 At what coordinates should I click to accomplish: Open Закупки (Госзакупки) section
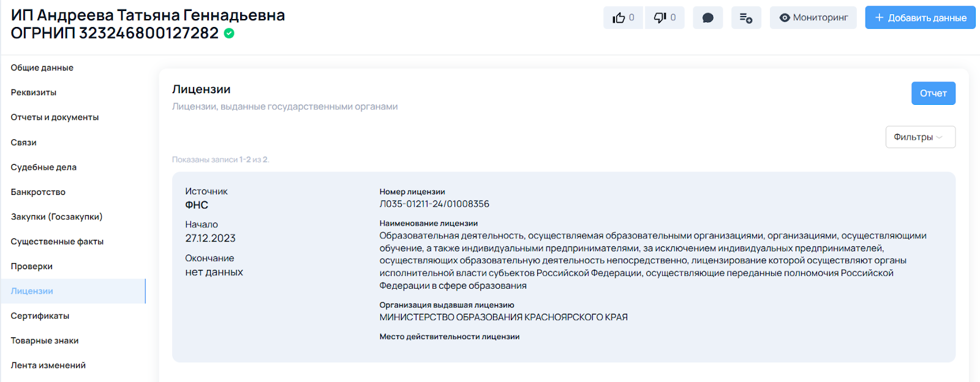(x=56, y=216)
